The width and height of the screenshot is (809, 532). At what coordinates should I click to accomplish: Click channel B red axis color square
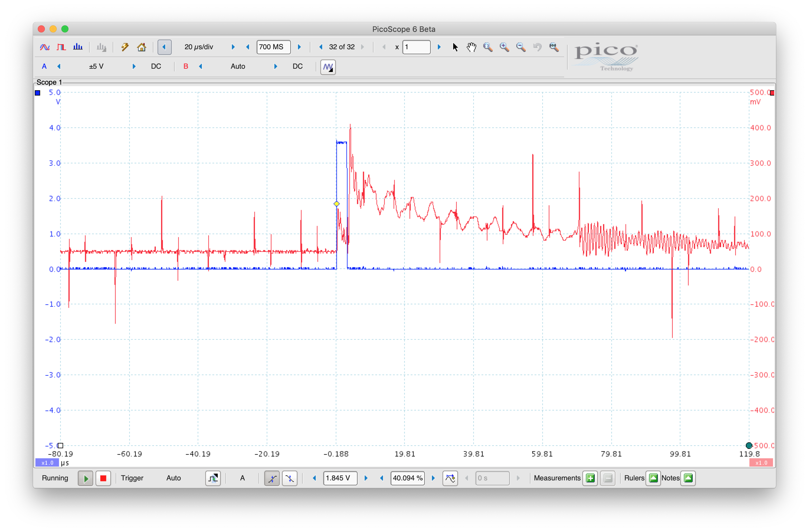pyautogui.click(x=772, y=93)
